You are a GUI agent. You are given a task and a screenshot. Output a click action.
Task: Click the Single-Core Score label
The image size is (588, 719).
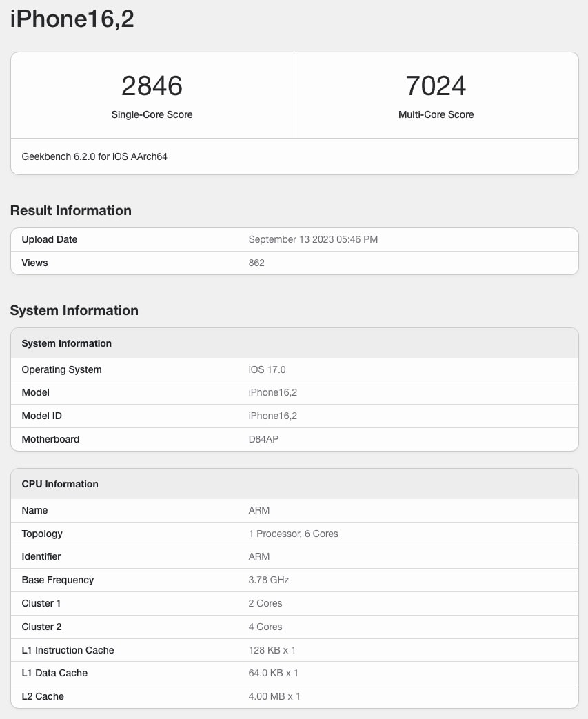[152, 114]
